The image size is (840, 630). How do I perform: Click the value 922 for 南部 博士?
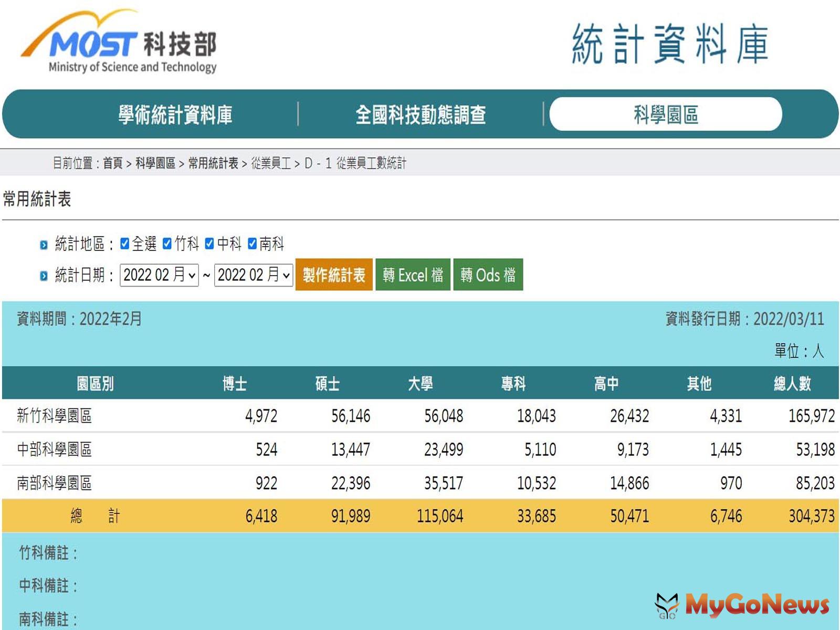click(x=267, y=484)
